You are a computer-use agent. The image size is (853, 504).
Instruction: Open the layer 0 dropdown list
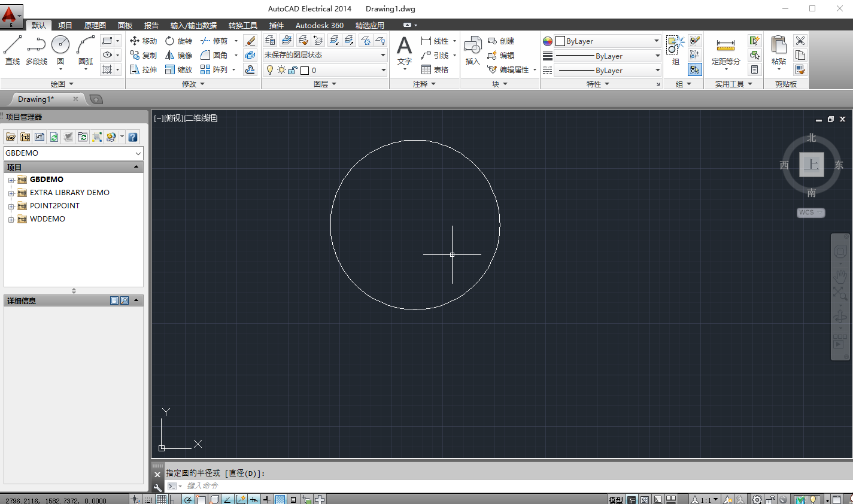[x=384, y=69]
